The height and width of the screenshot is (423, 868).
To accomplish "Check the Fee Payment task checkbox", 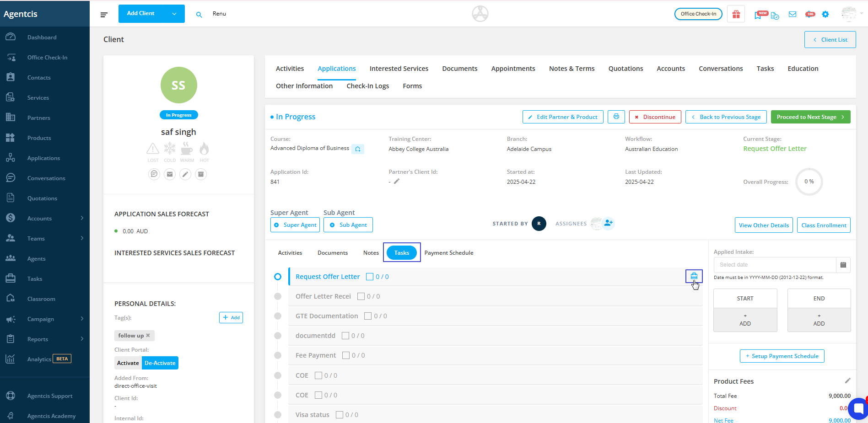I will (346, 355).
